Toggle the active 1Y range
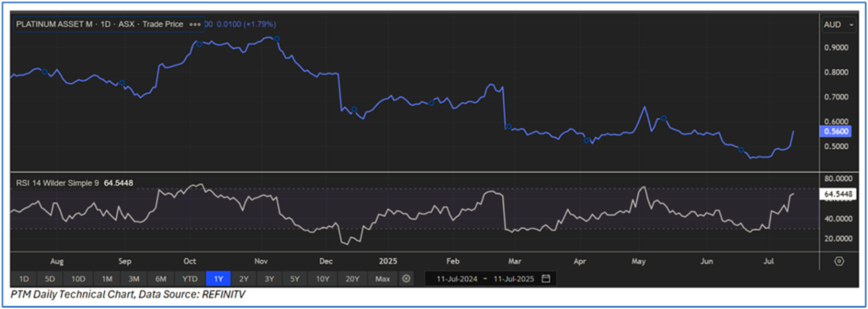Screen dimensions: 868x309 218,279
